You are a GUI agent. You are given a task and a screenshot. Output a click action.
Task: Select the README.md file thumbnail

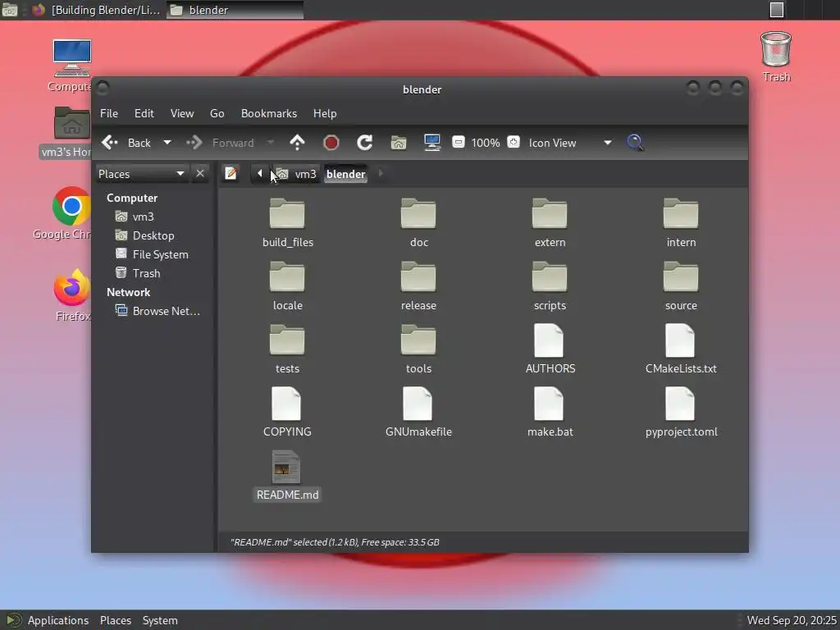(286, 467)
